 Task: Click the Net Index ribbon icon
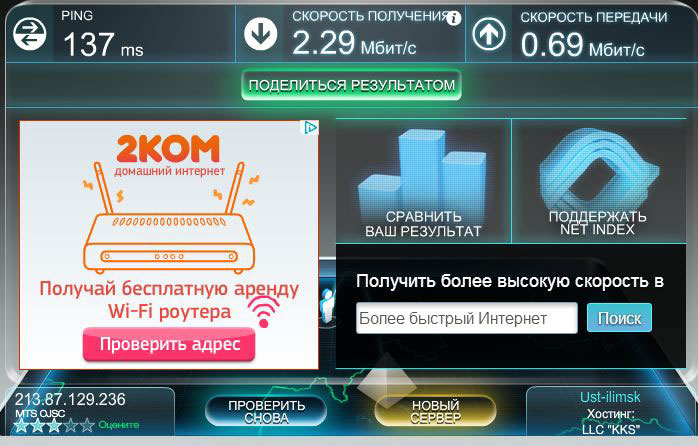click(x=598, y=169)
